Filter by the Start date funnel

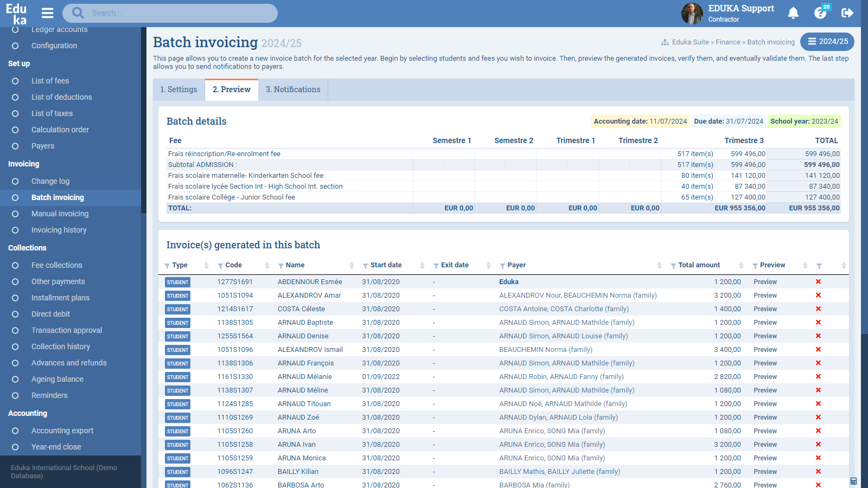pos(366,266)
